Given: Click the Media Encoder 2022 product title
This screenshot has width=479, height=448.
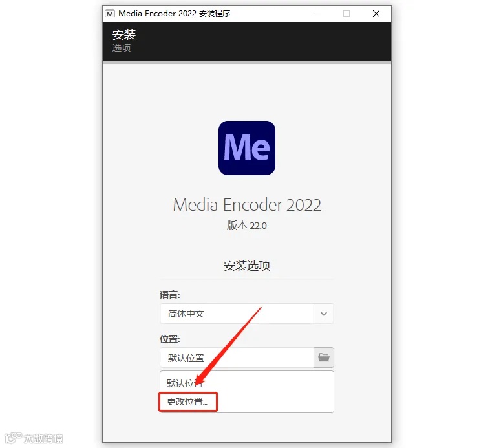Looking at the screenshot, I should point(247,205).
